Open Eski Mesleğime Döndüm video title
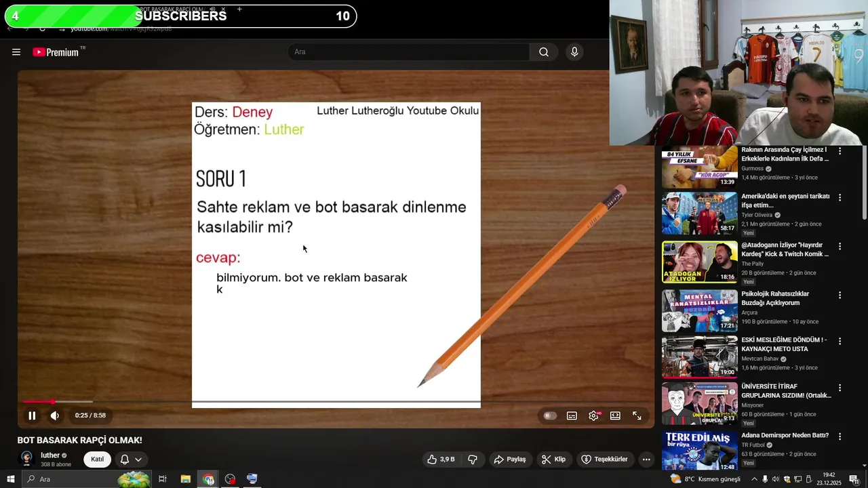This screenshot has height=488, width=868. pos(784,344)
